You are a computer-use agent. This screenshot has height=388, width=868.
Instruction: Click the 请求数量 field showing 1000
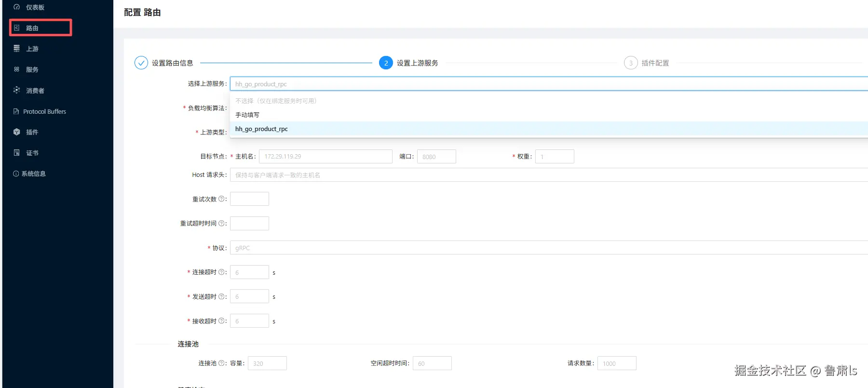[617, 363]
